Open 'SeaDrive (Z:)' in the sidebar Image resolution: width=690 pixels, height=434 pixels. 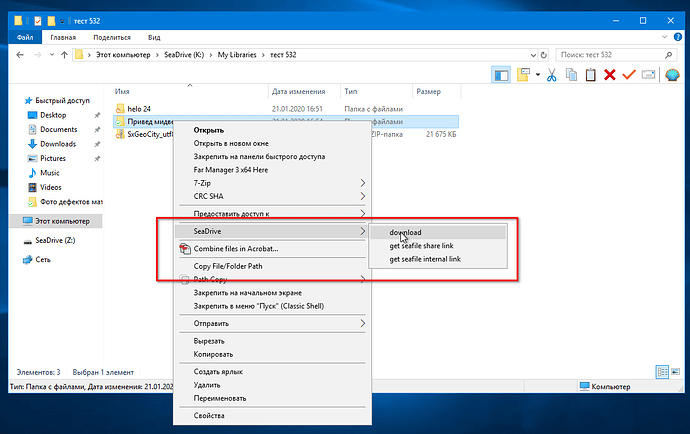55,240
